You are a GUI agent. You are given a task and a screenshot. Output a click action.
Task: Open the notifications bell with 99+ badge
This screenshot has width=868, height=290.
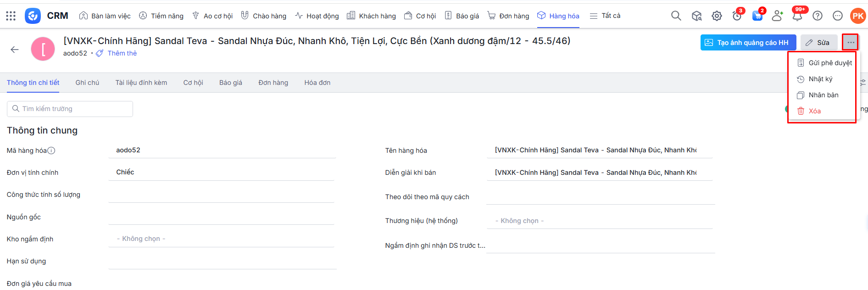tap(797, 16)
